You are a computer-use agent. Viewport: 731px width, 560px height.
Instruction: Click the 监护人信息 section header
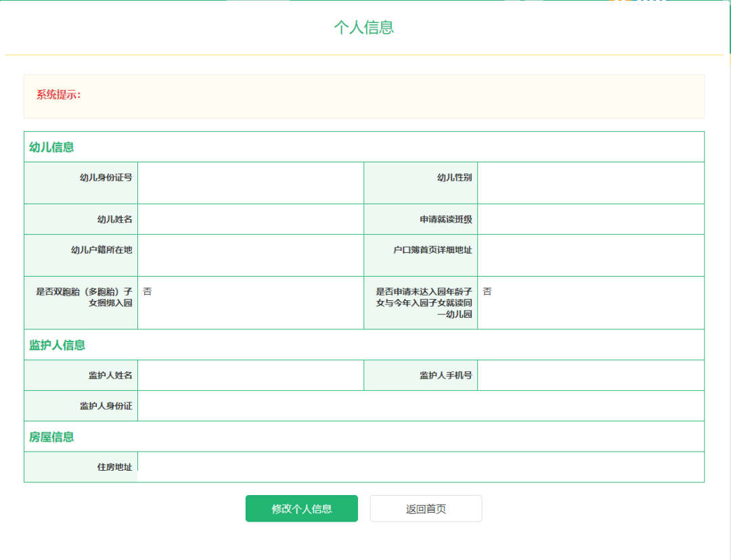coord(57,345)
